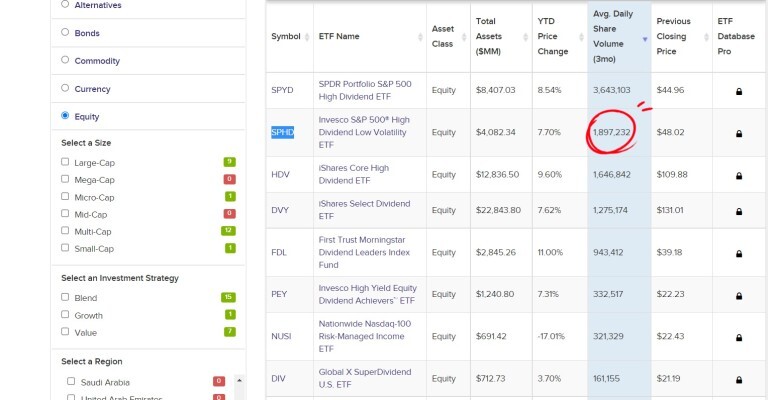The image size is (773, 400).
Task: Sort by Avg. Daily Share Volume arrow
Action: point(645,39)
